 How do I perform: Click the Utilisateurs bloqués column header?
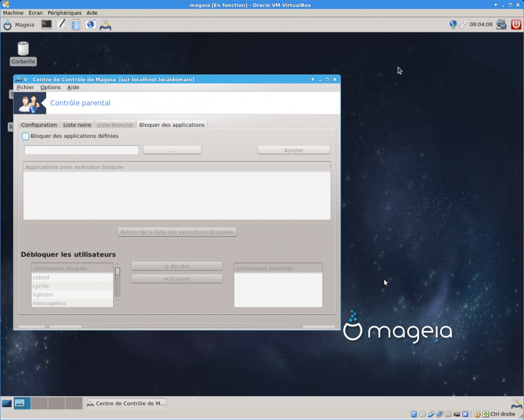(x=72, y=268)
